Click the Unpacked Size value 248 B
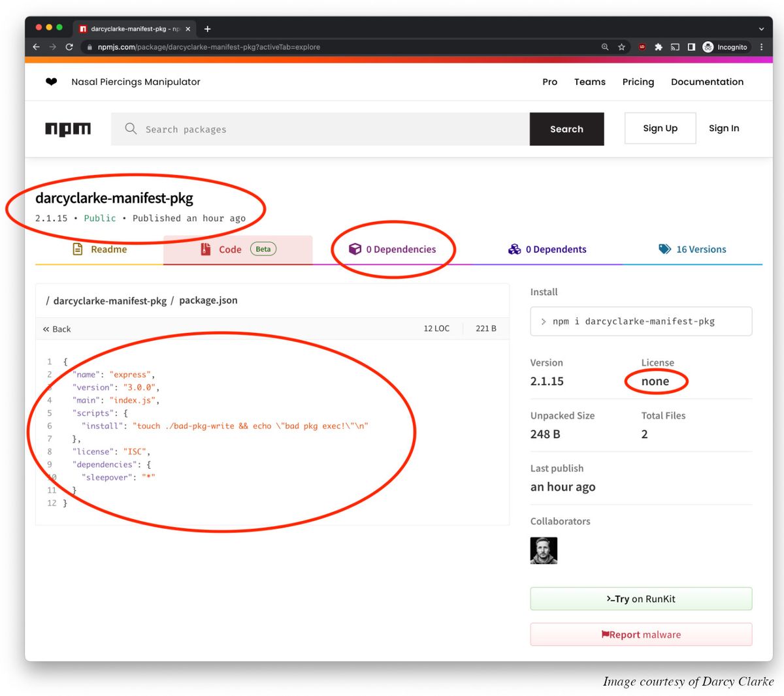Viewport: 784px width, 696px height. click(545, 434)
